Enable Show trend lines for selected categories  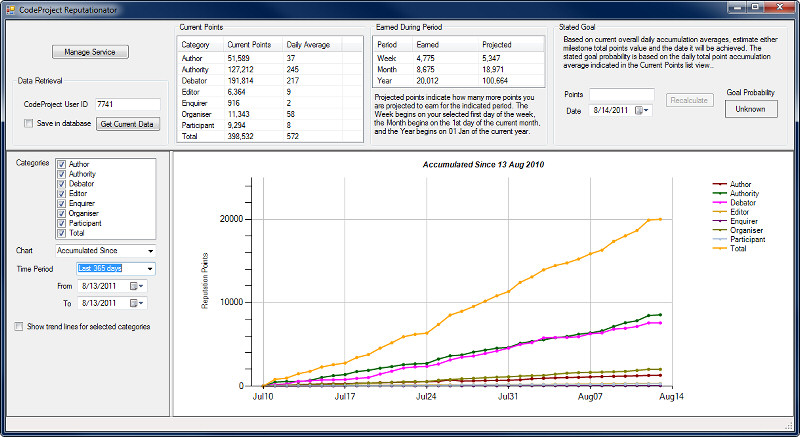pos(19,326)
